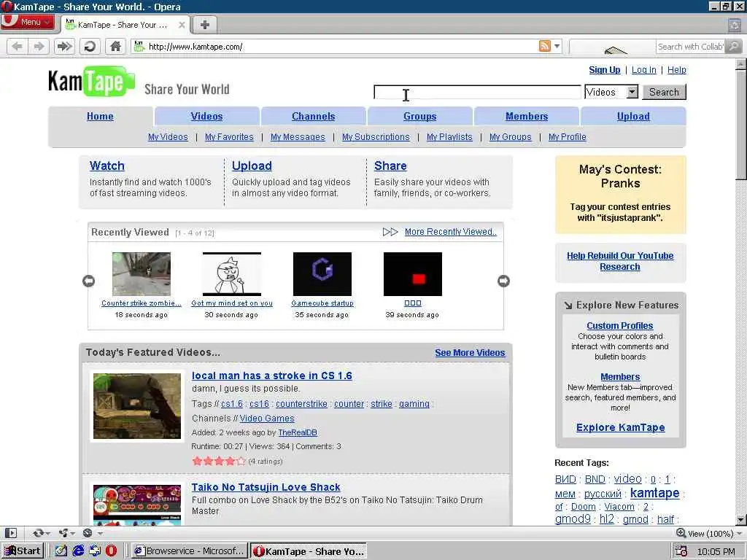
Task: Click the counterstrike tag link
Action: [301, 404]
